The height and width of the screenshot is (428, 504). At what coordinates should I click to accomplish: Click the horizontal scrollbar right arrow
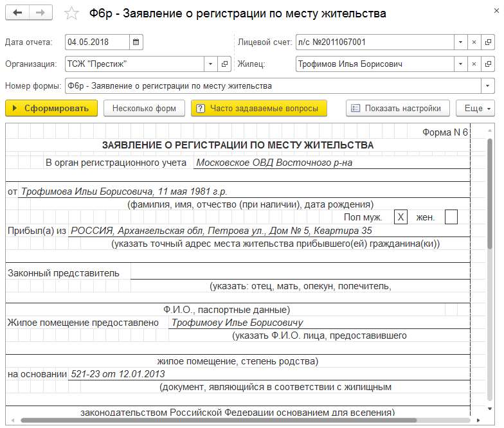[x=478, y=420]
